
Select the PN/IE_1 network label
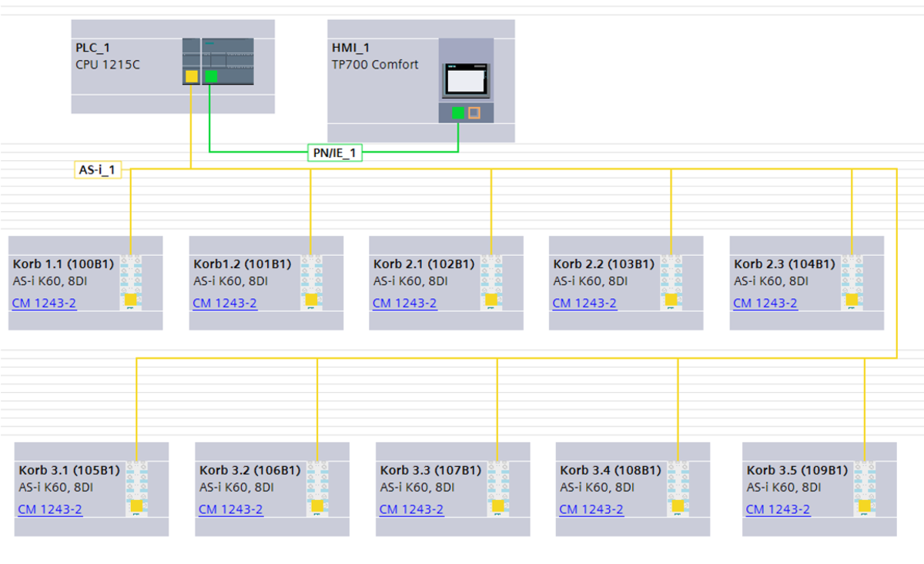[x=334, y=153]
